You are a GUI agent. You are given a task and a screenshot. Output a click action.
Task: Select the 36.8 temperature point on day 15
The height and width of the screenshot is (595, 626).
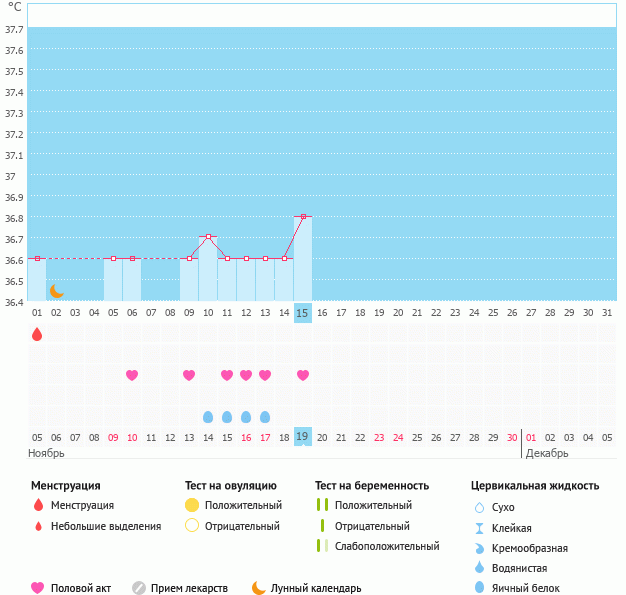pyautogui.click(x=303, y=216)
